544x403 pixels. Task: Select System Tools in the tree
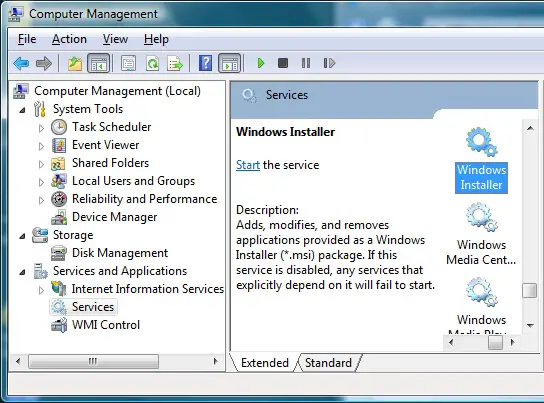pyautogui.click(x=88, y=109)
